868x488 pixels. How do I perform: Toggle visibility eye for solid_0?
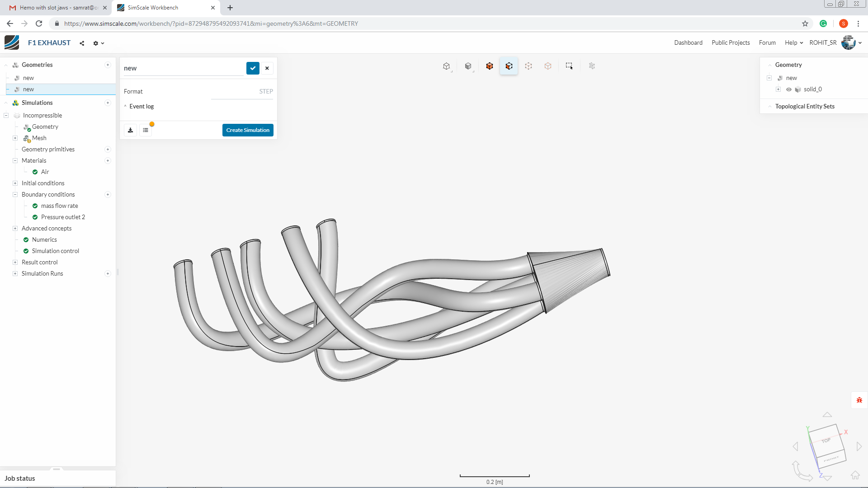pyautogui.click(x=789, y=89)
